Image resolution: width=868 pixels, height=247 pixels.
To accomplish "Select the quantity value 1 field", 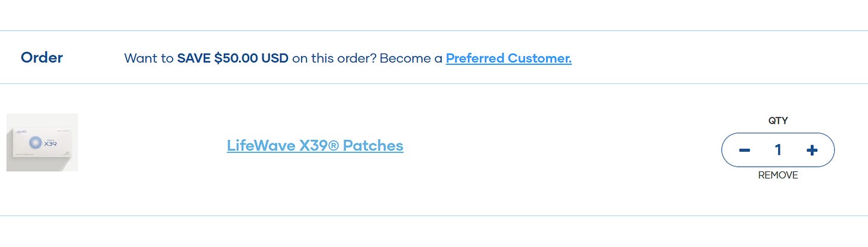I will point(777,150).
